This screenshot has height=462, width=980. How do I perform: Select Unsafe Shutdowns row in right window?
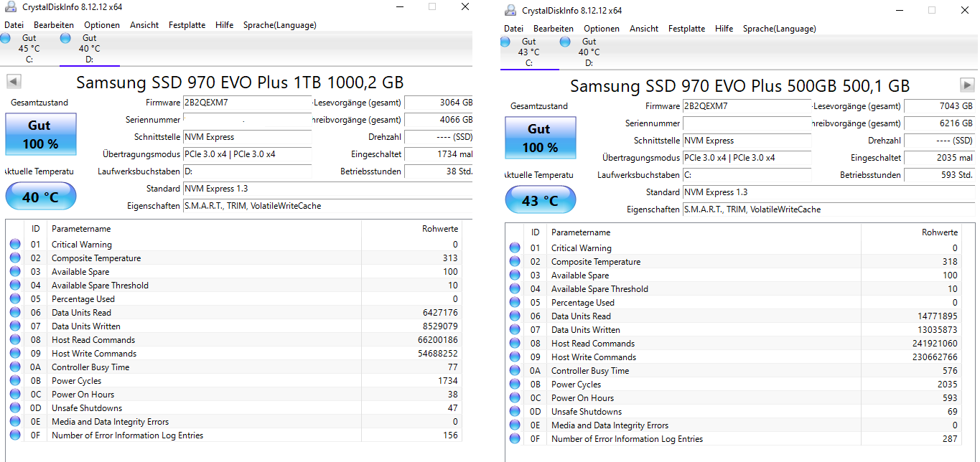click(733, 412)
